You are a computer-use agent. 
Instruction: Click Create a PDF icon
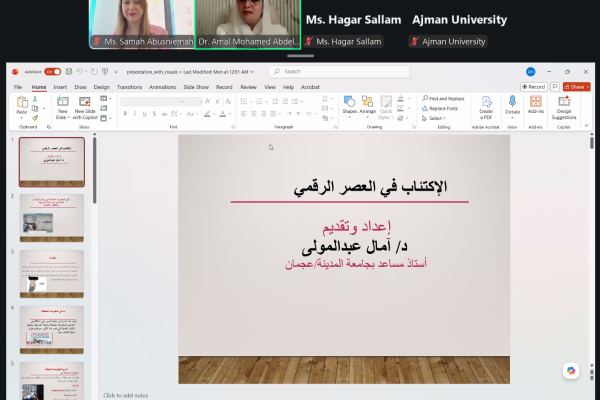click(485, 104)
